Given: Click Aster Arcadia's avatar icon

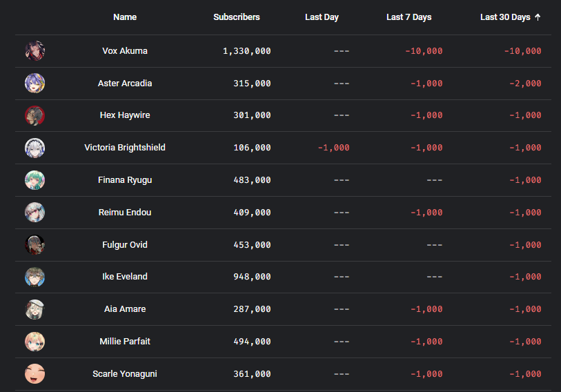Looking at the screenshot, I should pos(35,84).
